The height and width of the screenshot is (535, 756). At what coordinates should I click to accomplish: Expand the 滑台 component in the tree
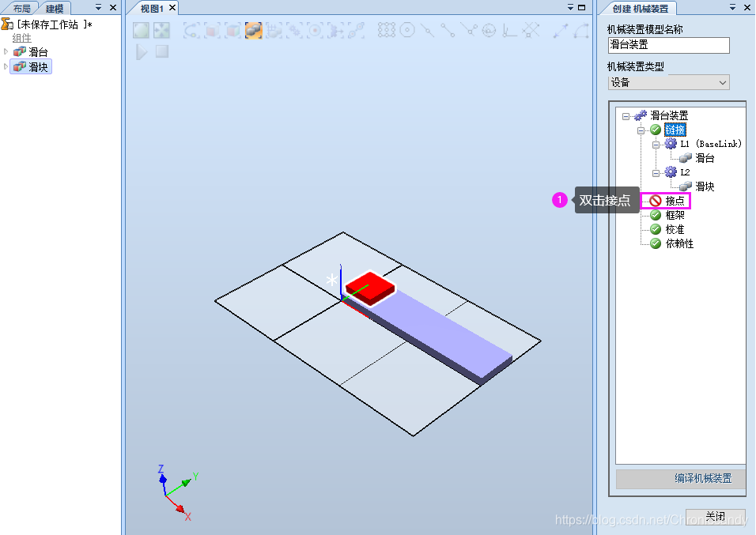(6, 51)
